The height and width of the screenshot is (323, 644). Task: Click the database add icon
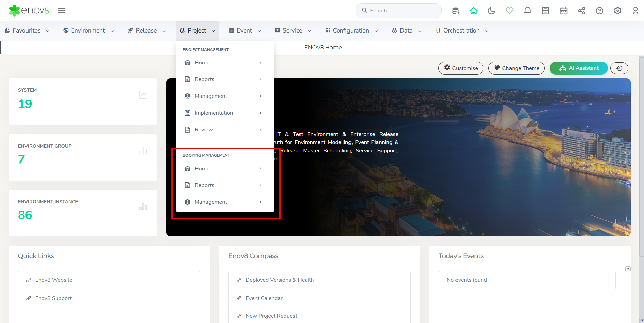point(455,11)
